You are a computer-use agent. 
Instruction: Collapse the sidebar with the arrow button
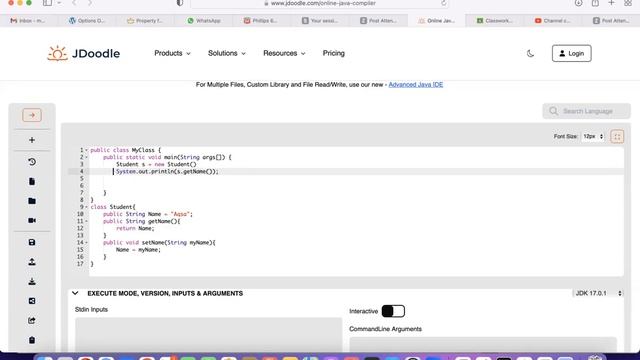click(x=32, y=115)
